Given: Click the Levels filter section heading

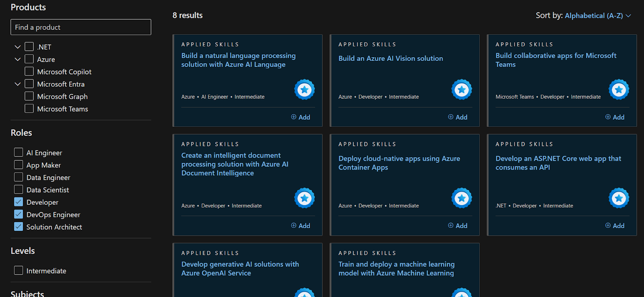Looking at the screenshot, I should click(23, 251).
